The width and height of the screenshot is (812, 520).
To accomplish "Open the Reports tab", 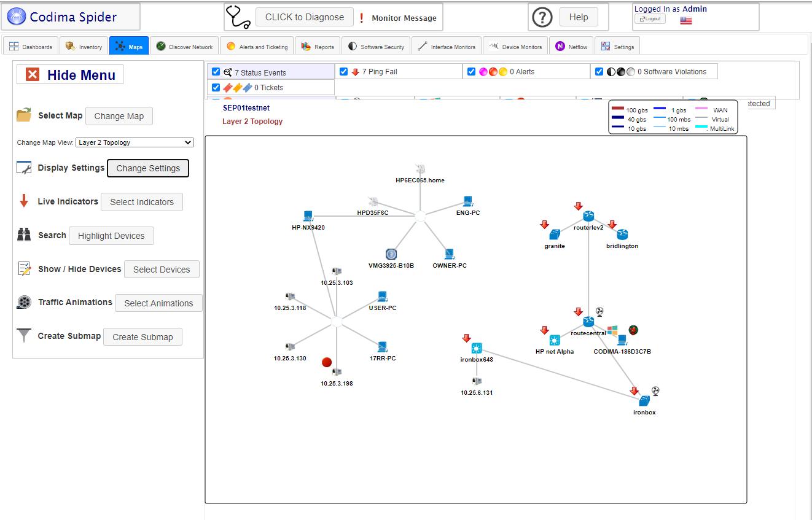I will pos(318,47).
